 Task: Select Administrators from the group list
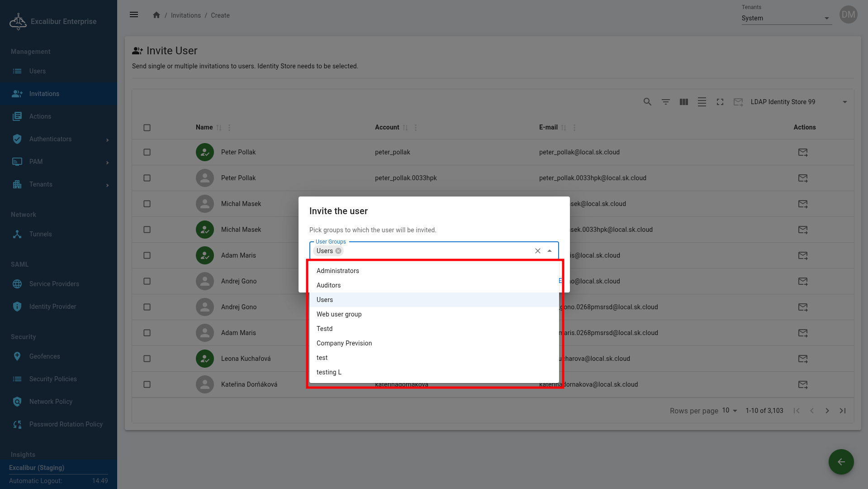point(337,271)
